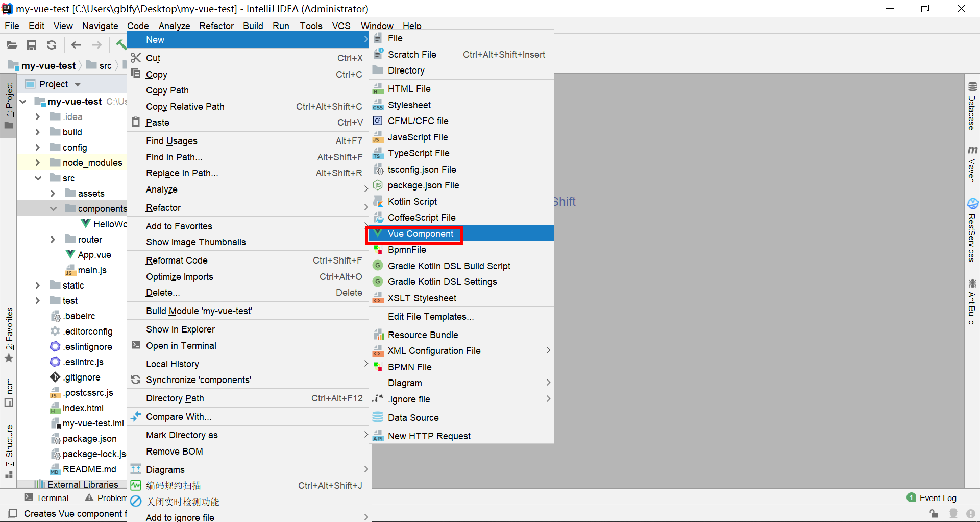Open the Event Log
The height and width of the screenshot is (522, 980).
click(x=932, y=498)
